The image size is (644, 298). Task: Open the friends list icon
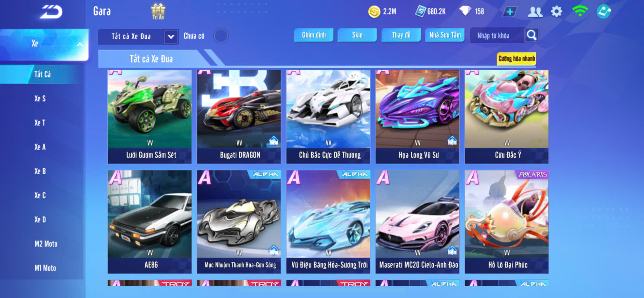pos(535,12)
